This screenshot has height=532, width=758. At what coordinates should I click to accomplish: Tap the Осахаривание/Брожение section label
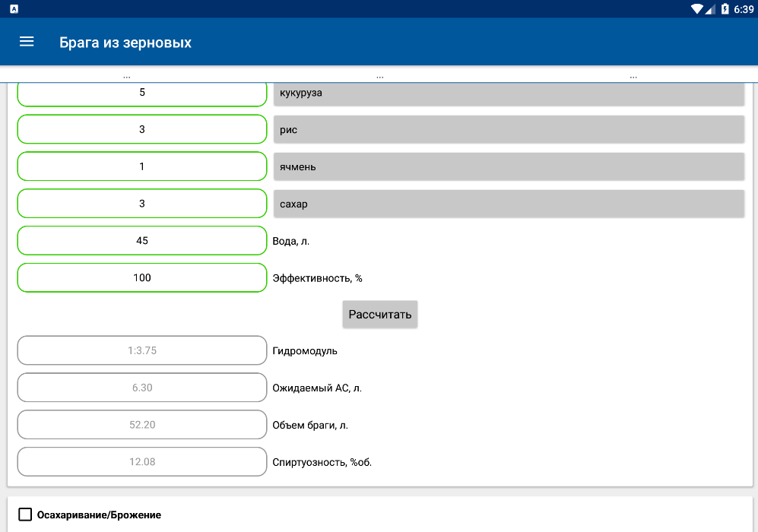(x=99, y=515)
